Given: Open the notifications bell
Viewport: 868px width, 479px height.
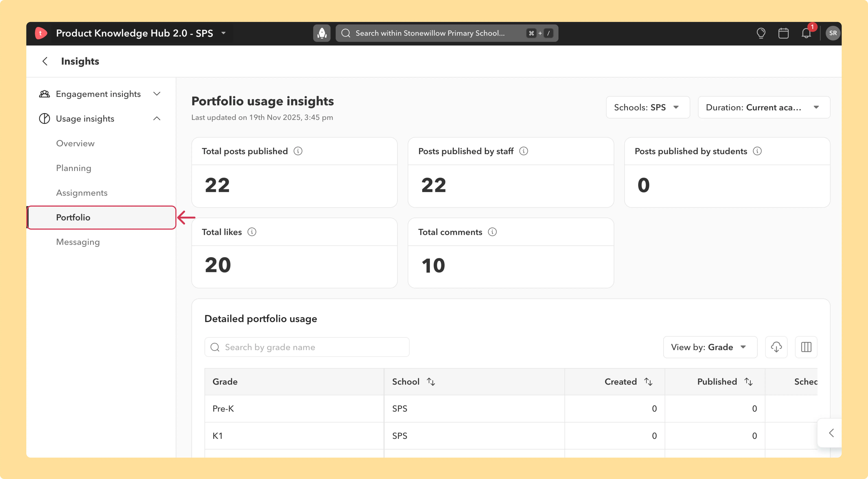Looking at the screenshot, I should (x=806, y=33).
